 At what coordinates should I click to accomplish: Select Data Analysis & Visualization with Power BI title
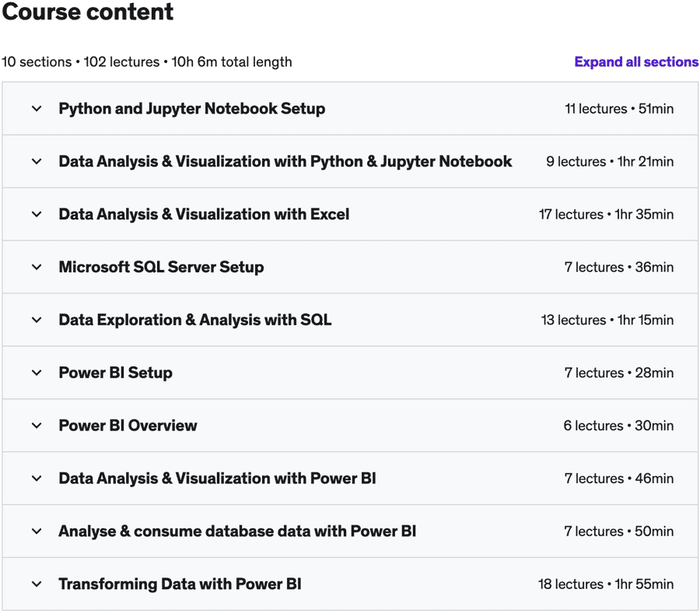[x=218, y=479]
